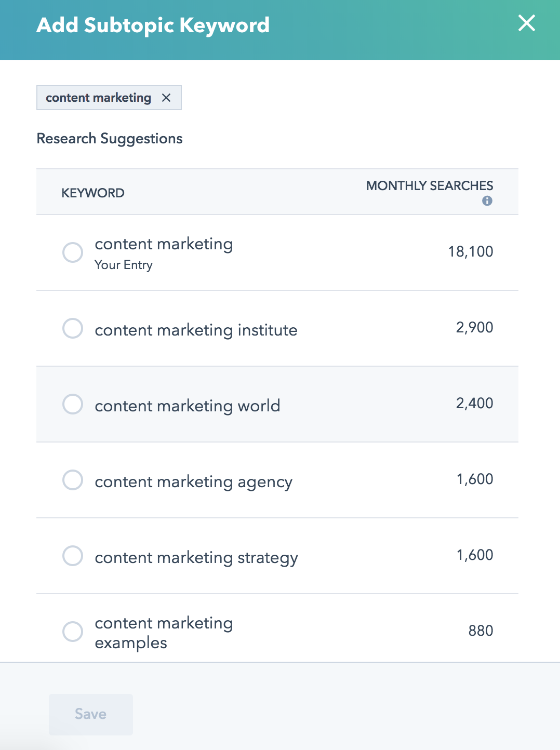Select the content marketing agency radio option
Viewport: 560px width, 750px height.
coord(73,480)
